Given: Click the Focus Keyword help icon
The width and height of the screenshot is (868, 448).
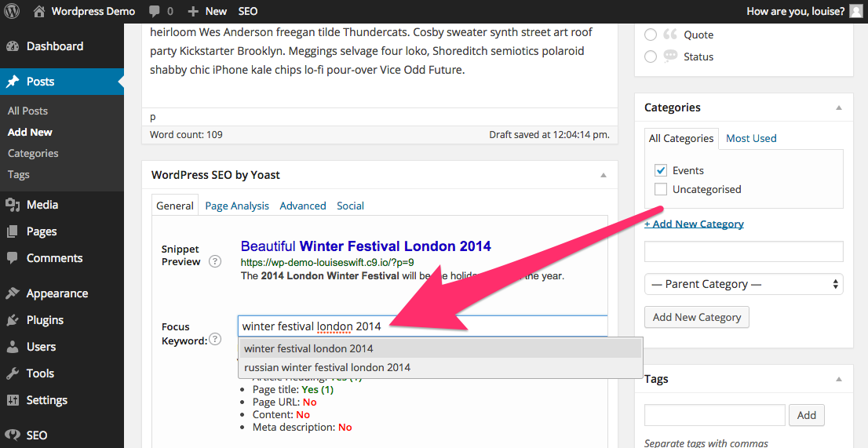Looking at the screenshot, I should click(215, 340).
